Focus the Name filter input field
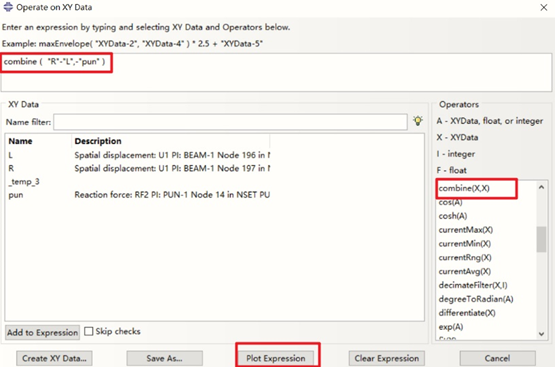 click(230, 122)
